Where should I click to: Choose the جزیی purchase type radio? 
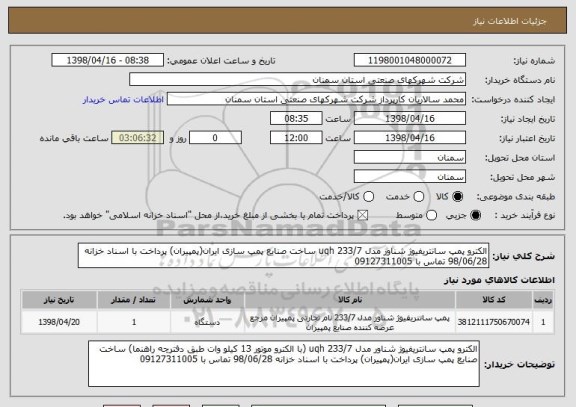point(475,216)
